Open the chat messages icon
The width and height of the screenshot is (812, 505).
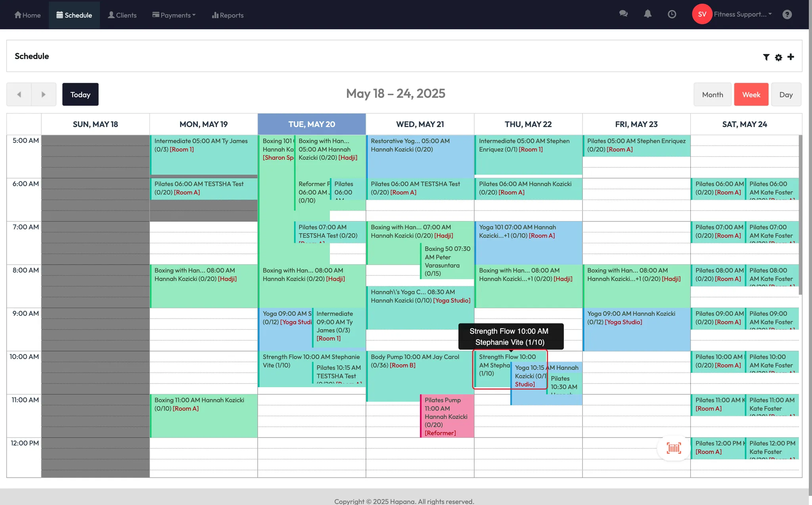(623, 14)
